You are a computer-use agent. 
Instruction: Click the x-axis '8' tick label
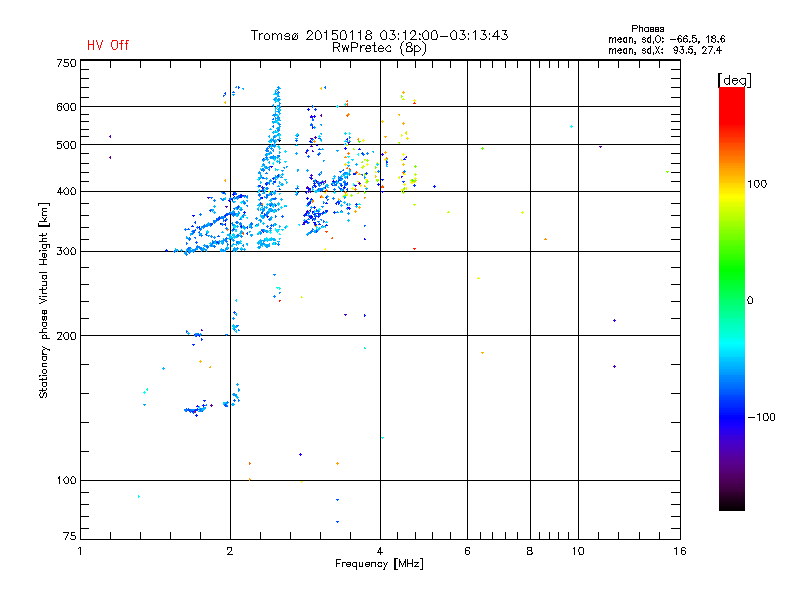click(x=530, y=551)
